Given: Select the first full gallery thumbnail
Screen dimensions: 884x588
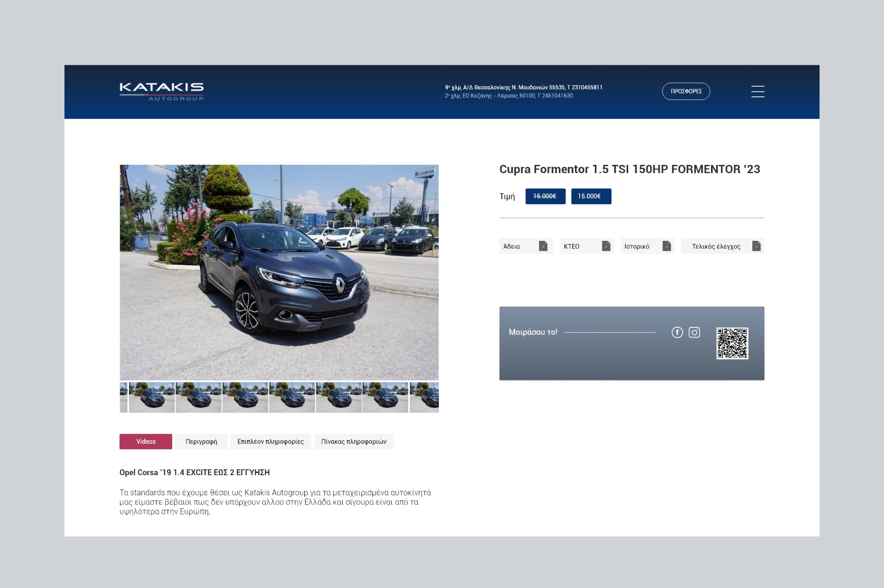Looking at the screenshot, I should coord(151,397).
